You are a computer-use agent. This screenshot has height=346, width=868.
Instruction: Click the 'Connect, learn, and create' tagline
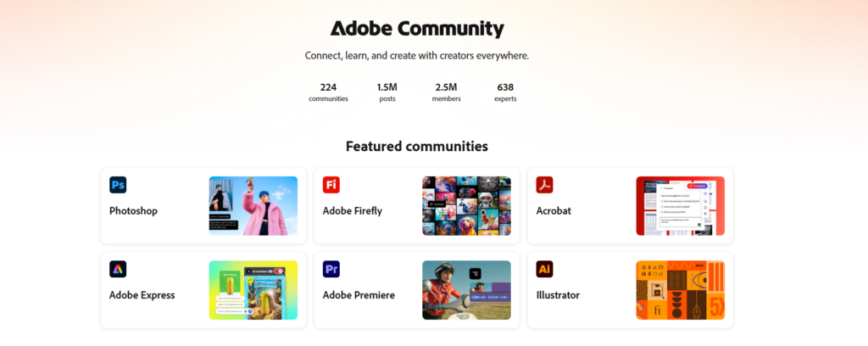[x=417, y=56]
